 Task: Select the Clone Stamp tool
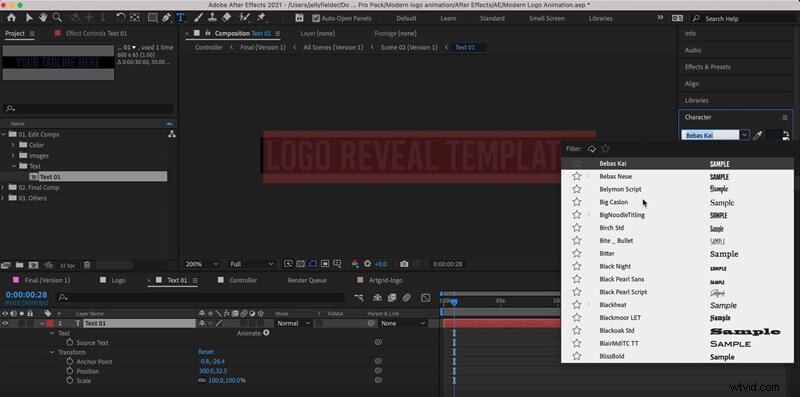click(x=212, y=18)
